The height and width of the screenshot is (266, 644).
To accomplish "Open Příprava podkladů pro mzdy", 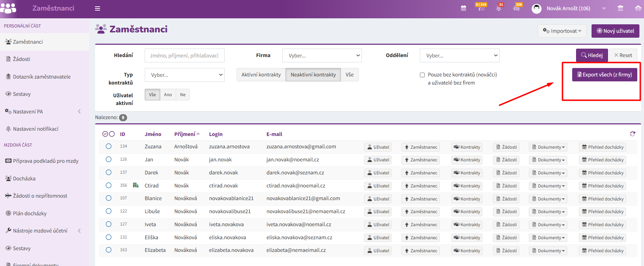I will pos(44,161).
